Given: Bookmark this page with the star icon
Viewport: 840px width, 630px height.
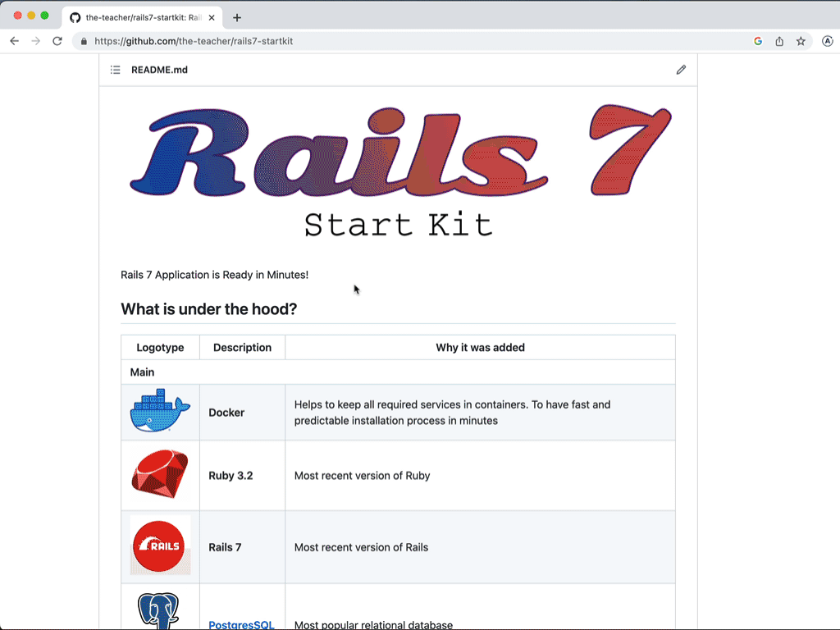Looking at the screenshot, I should pyautogui.click(x=801, y=41).
